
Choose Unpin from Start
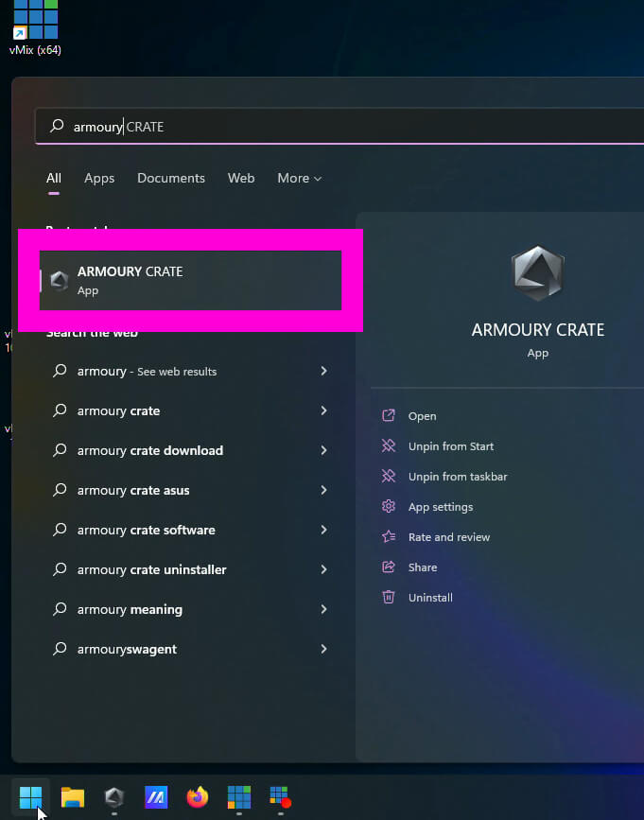pyautogui.click(x=450, y=446)
